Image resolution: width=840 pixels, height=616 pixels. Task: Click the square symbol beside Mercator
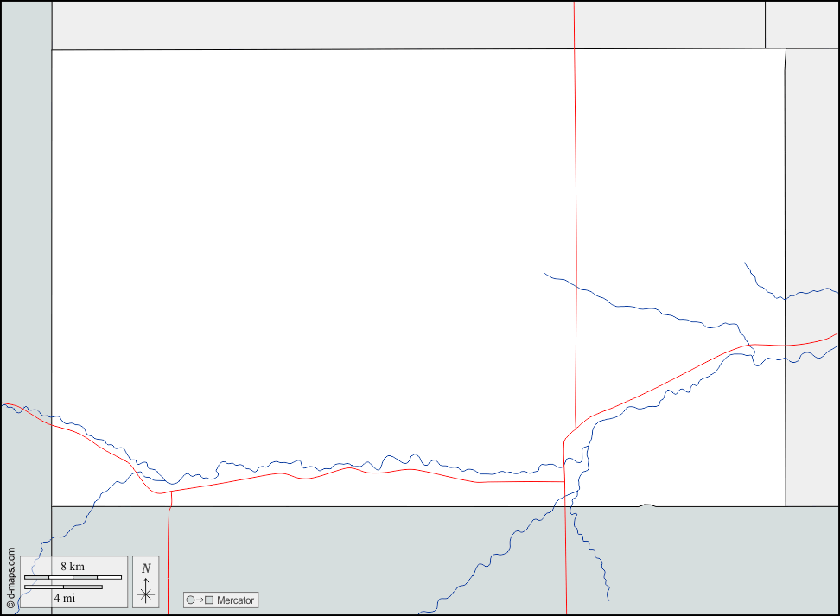tap(209, 600)
